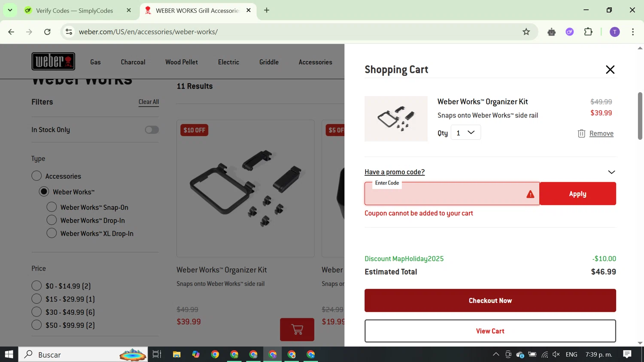Click the View Cart button
The height and width of the screenshot is (362, 644).
point(490,331)
